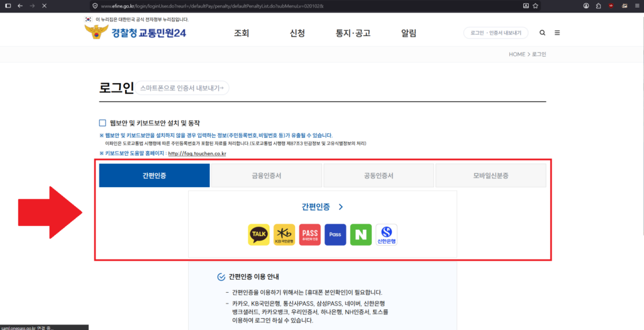Click the blue 간편인증 heading link
The image size is (644, 330).
316,207
